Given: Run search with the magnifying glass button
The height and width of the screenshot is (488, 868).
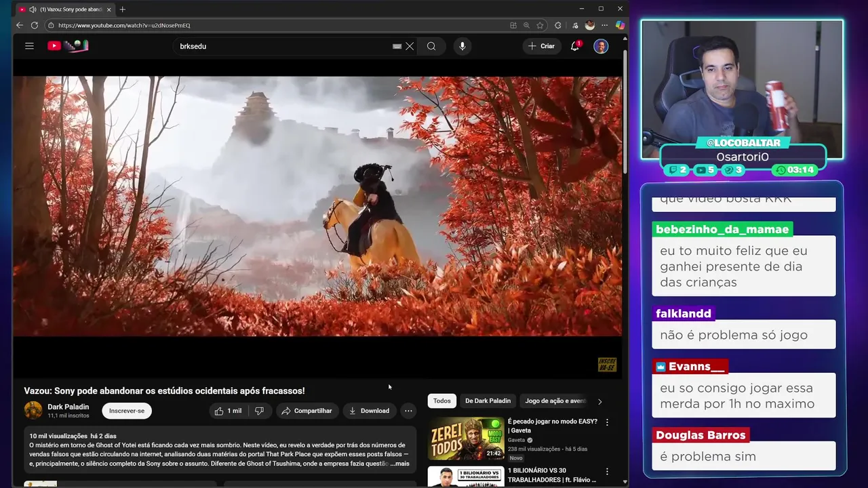Looking at the screenshot, I should coord(431,46).
